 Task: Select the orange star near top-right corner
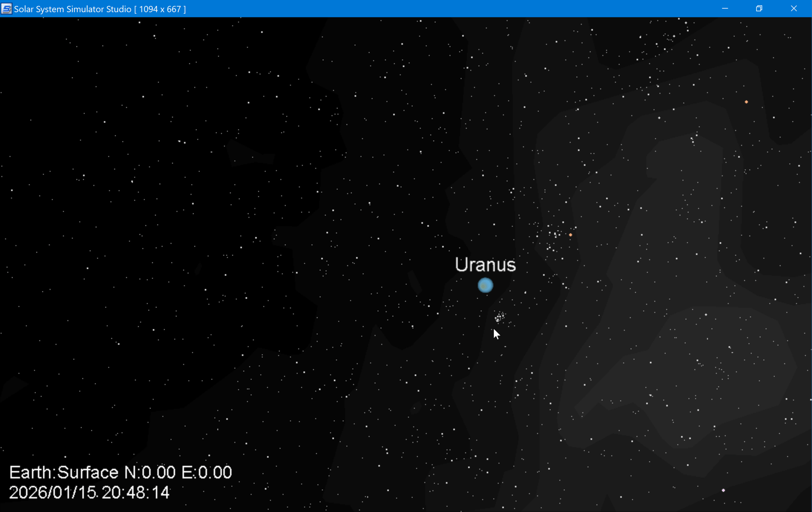click(x=746, y=102)
